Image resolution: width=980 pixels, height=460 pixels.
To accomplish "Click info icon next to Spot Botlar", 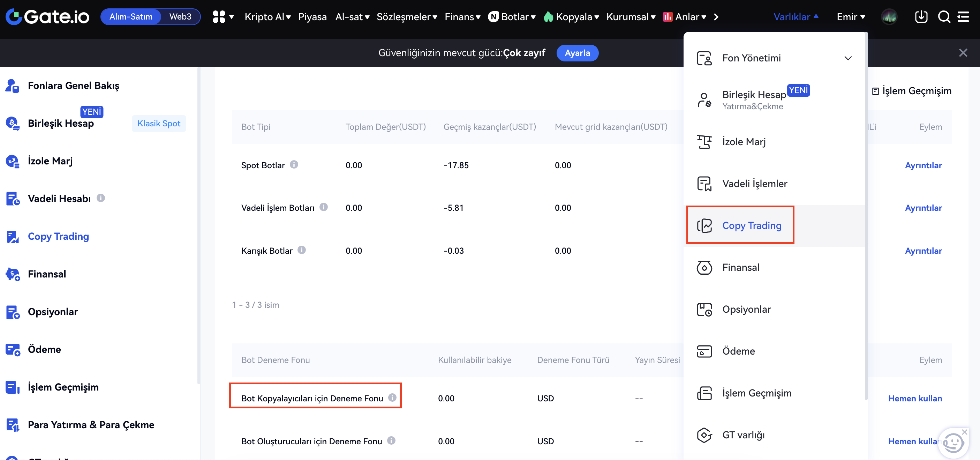I will pos(294,164).
